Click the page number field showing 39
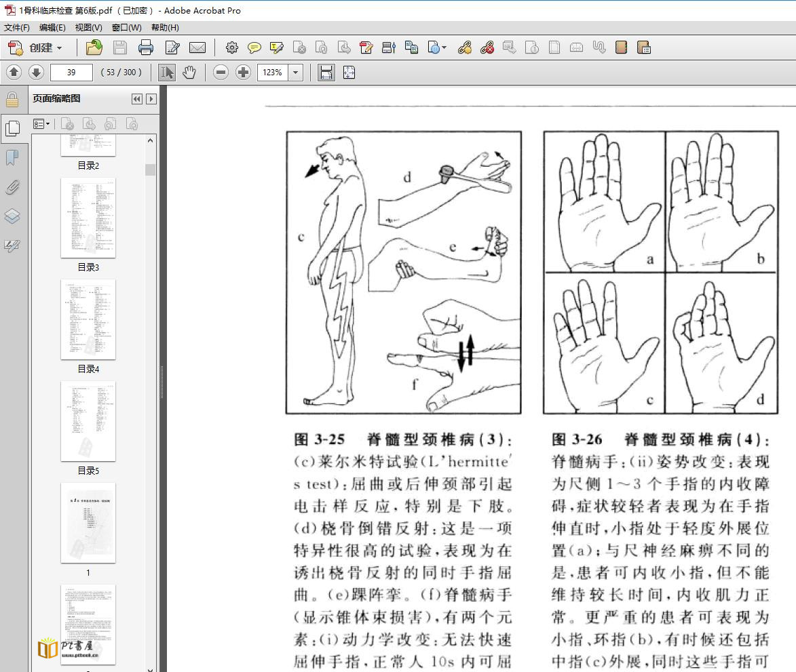Image resolution: width=796 pixels, height=672 pixels. (x=71, y=73)
